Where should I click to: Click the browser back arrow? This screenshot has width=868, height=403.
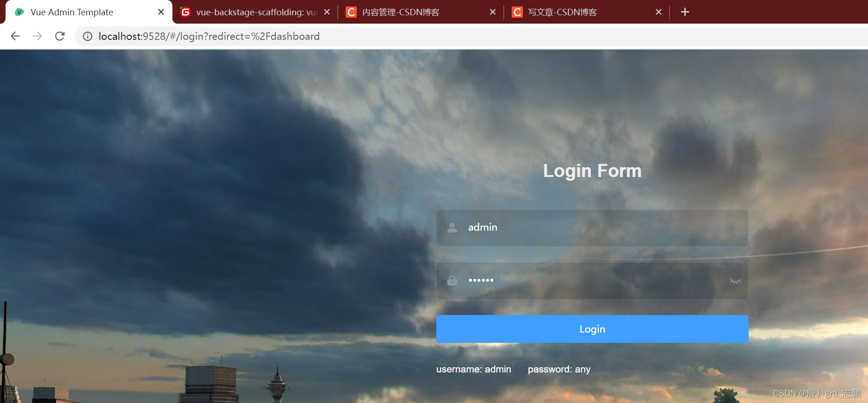point(15,36)
